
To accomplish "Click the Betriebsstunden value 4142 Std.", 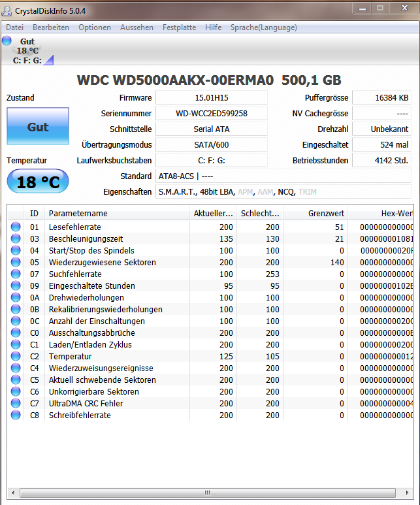I will pos(381,161).
